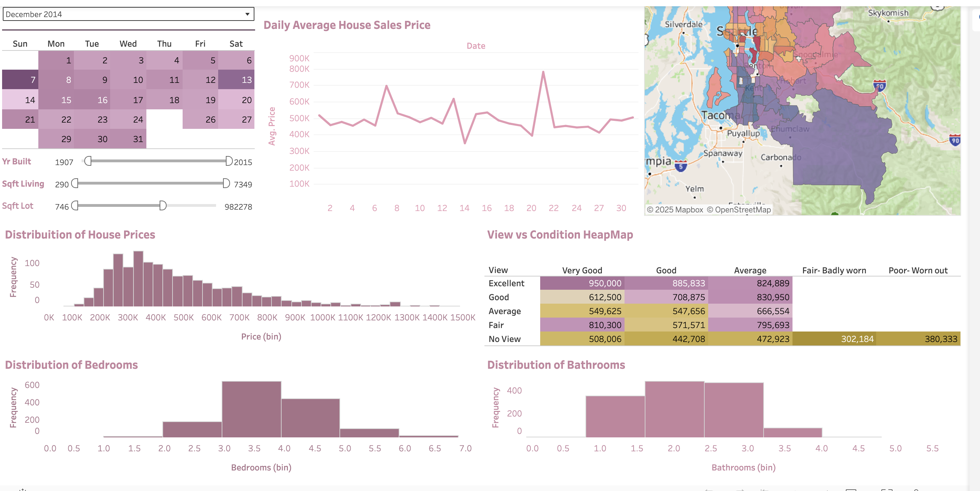Click the Fair- Badly worn column header
Screen dimensions: 980x491
pos(834,270)
